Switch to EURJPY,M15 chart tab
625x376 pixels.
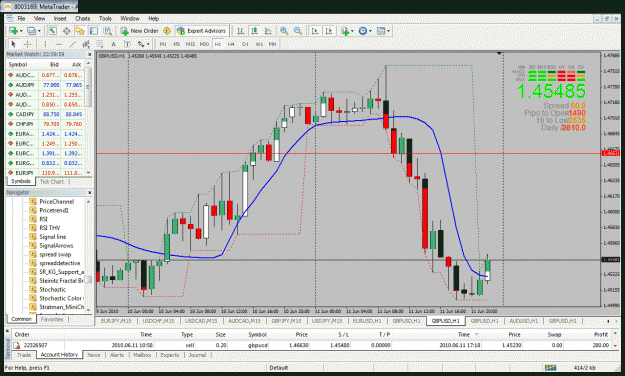(x=116, y=321)
